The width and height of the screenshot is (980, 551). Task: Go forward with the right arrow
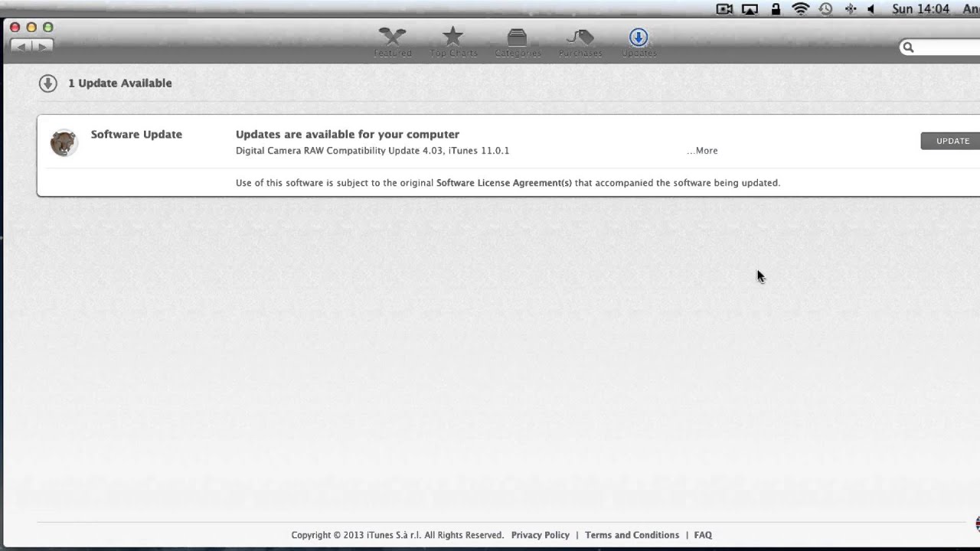42,47
